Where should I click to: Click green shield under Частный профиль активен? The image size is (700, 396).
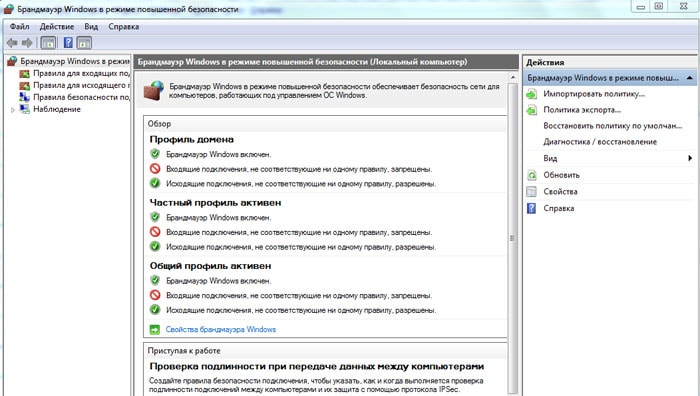tap(155, 217)
